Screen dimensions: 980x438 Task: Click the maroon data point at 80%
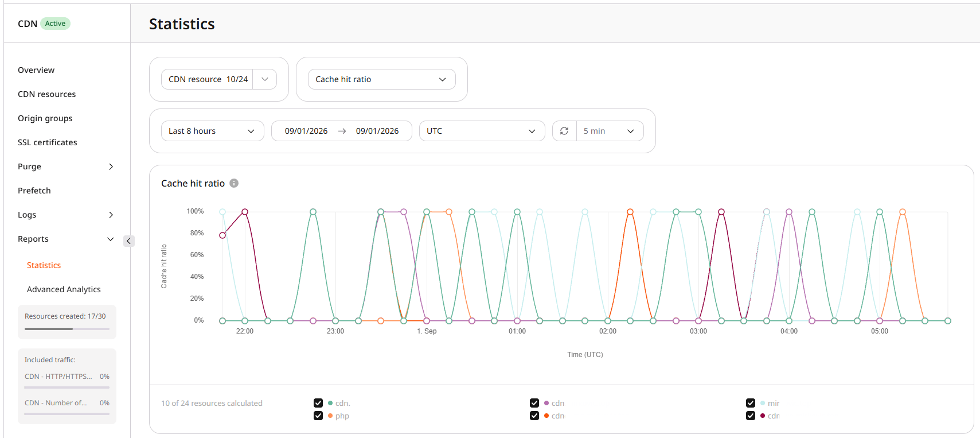coord(222,235)
